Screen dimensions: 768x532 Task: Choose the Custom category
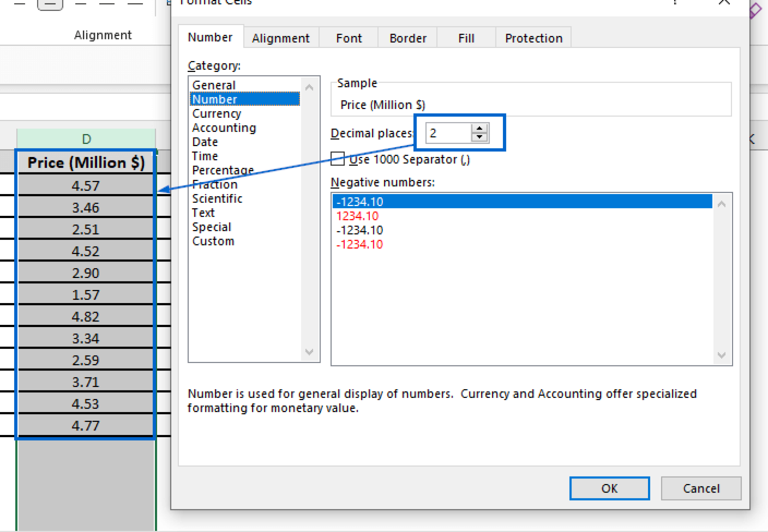click(x=213, y=241)
